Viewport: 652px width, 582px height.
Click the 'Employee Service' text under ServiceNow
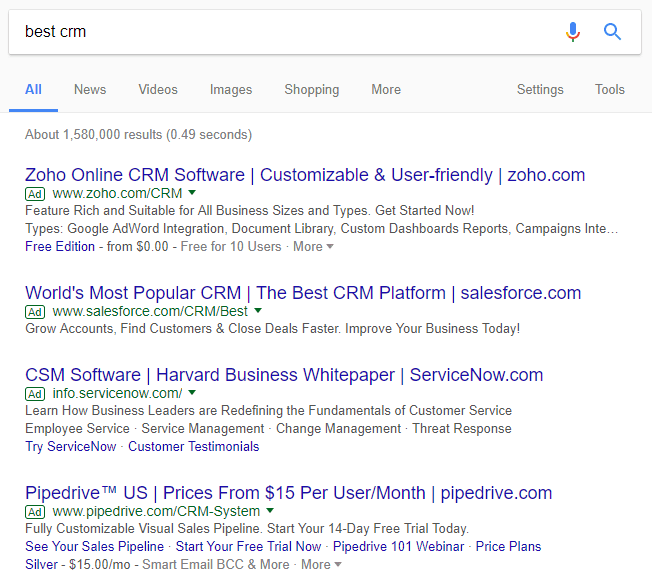(x=77, y=429)
